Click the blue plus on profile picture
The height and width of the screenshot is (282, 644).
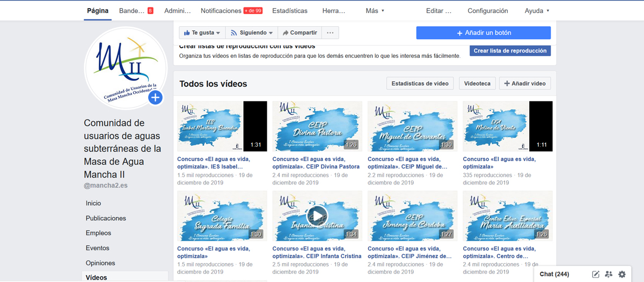tap(155, 98)
